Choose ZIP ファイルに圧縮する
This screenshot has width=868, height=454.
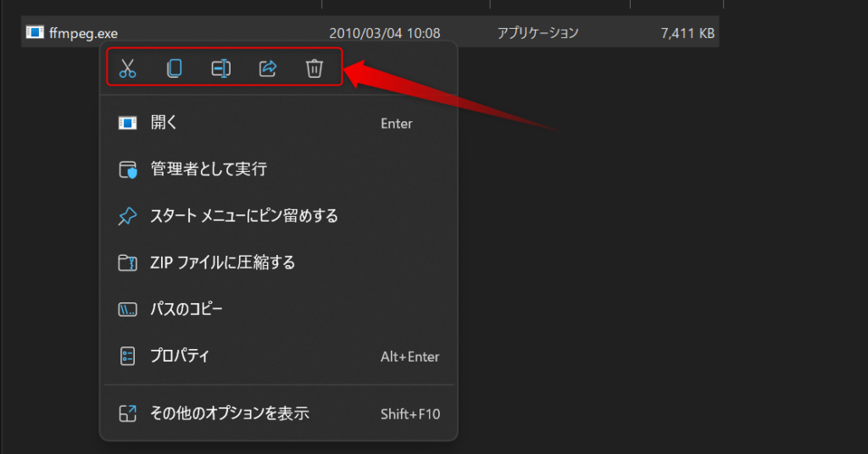coord(279,262)
